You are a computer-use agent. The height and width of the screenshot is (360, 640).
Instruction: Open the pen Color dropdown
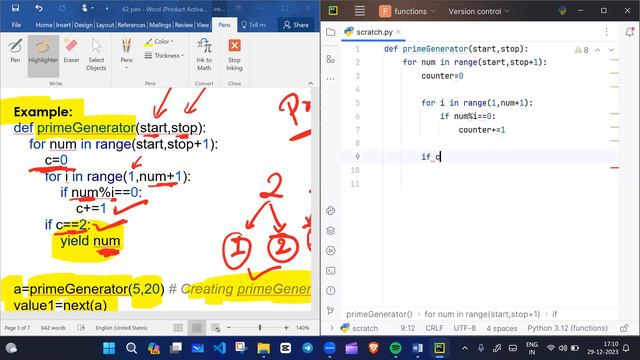click(x=158, y=42)
